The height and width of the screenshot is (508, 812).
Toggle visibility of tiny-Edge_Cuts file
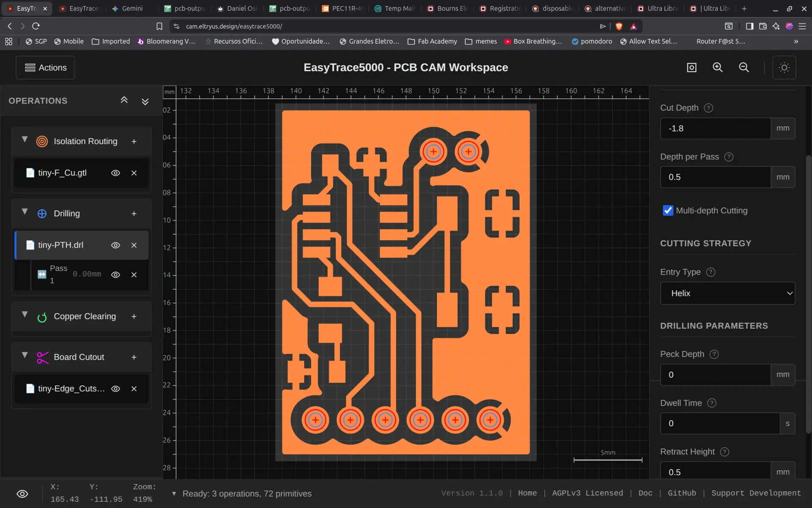tap(115, 389)
